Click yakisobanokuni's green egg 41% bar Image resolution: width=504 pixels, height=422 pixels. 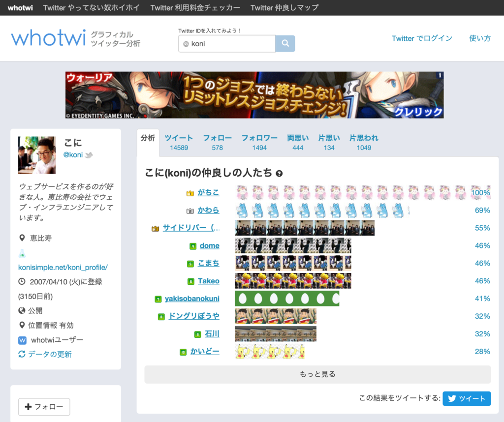click(x=287, y=299)
